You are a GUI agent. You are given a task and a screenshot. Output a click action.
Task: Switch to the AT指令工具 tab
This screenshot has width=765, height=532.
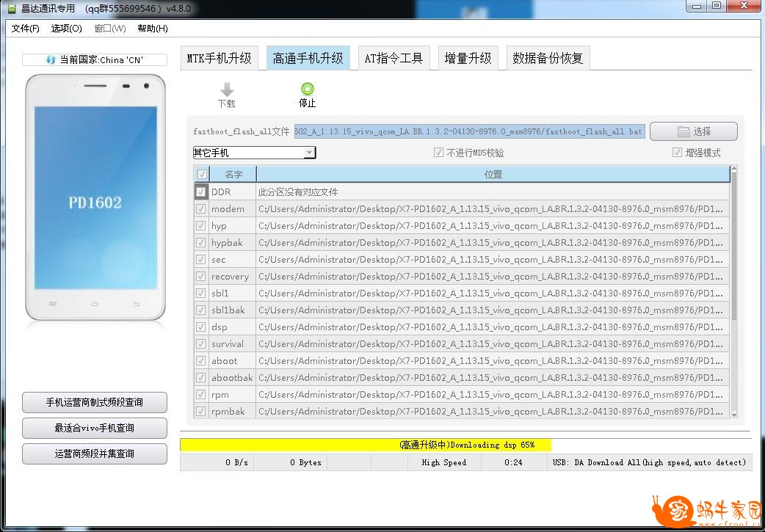click(394, 59)
